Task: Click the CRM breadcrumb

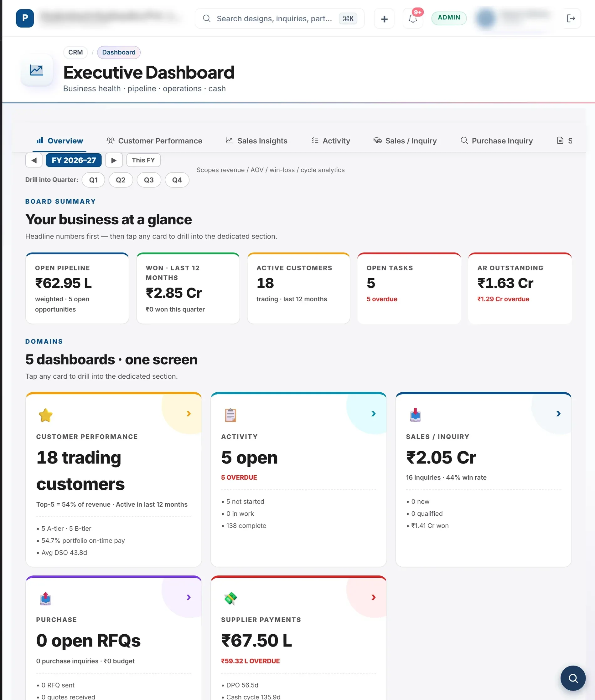Action: (75, 52)
